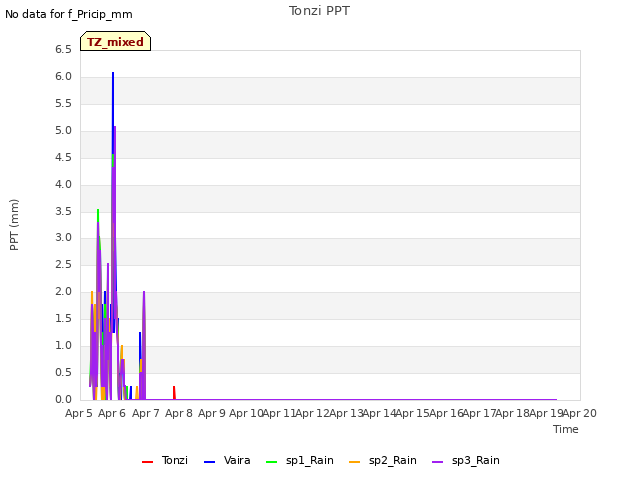The image size is (640, 480).
Task: Click the Apr 9 x-axis tick label
Action: point(212,413)
